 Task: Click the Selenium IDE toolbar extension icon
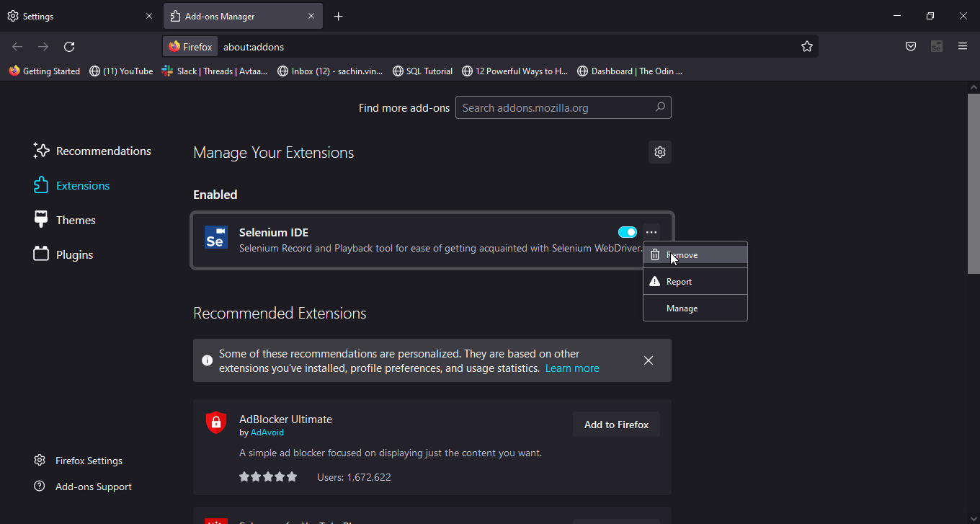[937, 47]
